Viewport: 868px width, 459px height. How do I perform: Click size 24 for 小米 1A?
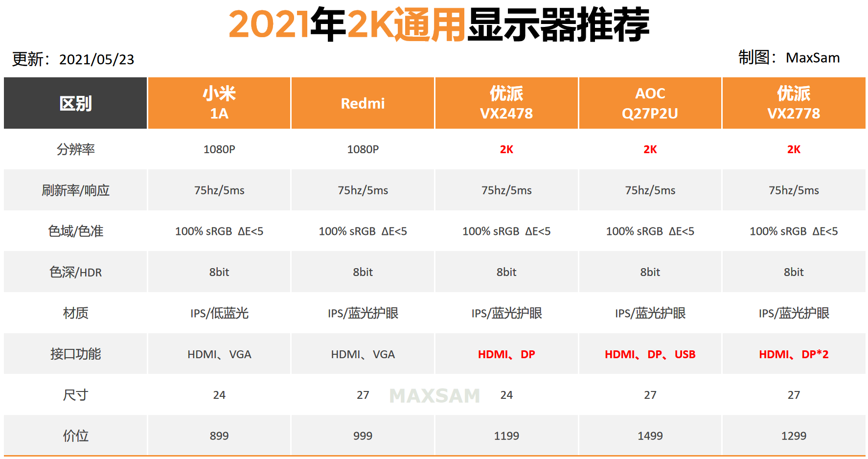pyautogui.click(x=219, y=395)
